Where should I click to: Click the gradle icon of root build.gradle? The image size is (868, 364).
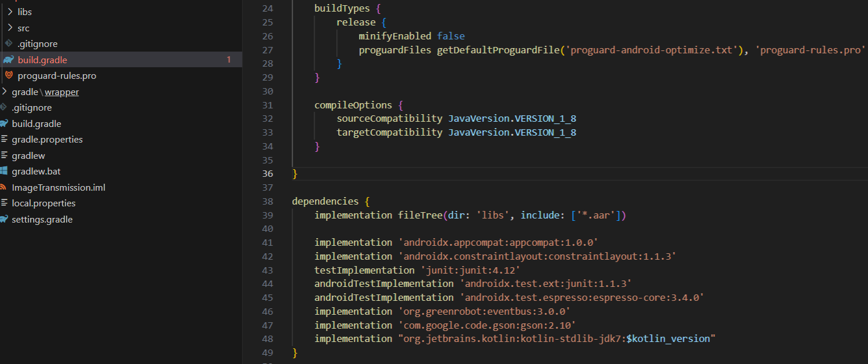point(3,123)
